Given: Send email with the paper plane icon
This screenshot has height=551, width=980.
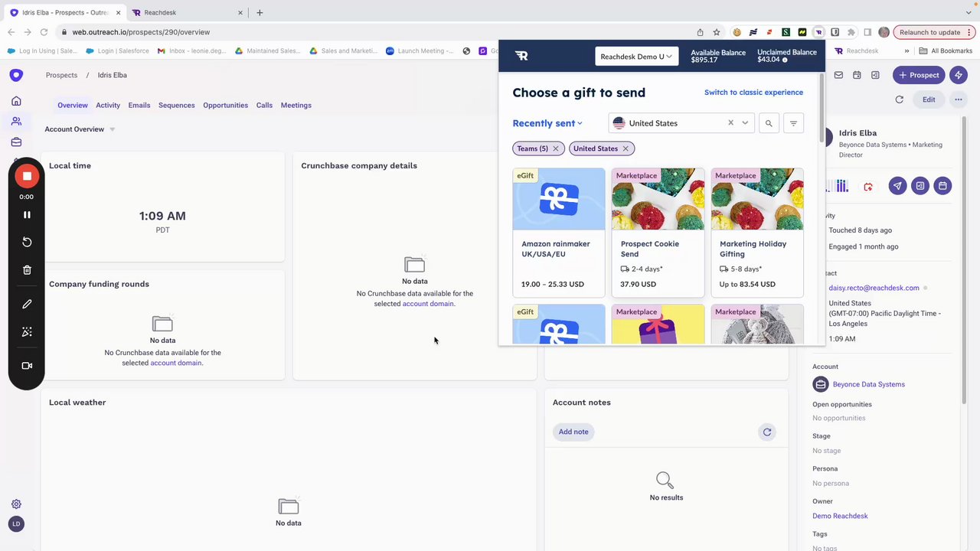Looking at the screenshot, I should (x=897, y=186).
